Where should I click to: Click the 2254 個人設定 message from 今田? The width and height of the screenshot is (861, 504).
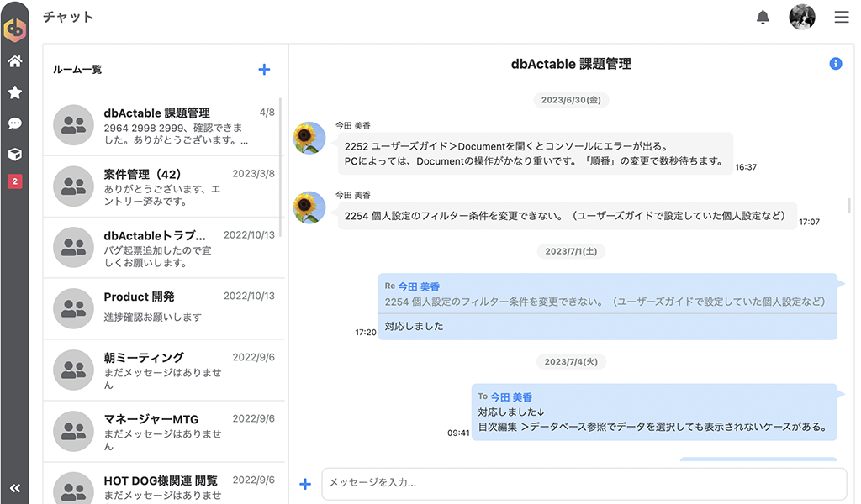click(568, 216)
